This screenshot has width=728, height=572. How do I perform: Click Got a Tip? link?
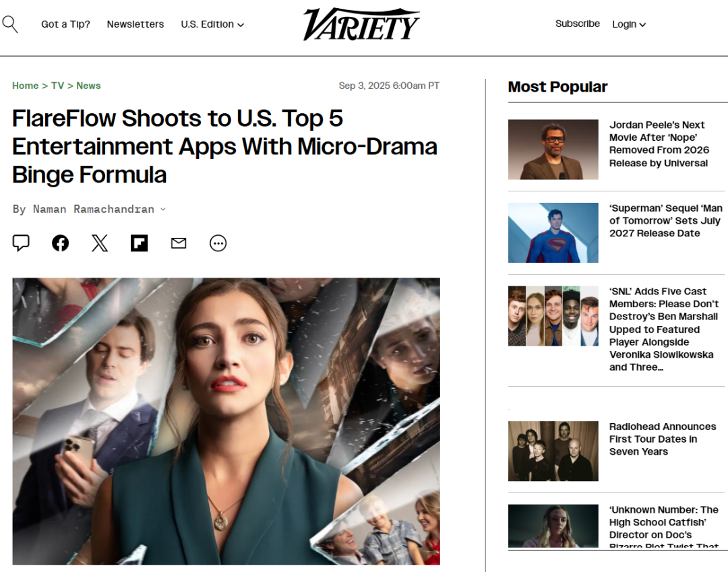click(65, 24)
